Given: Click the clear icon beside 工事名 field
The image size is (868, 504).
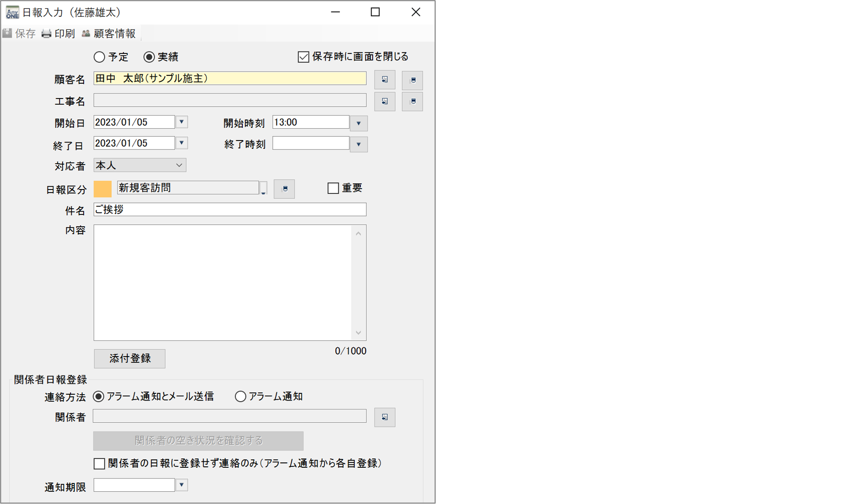Looking at the screenshot, I should 412,101.
